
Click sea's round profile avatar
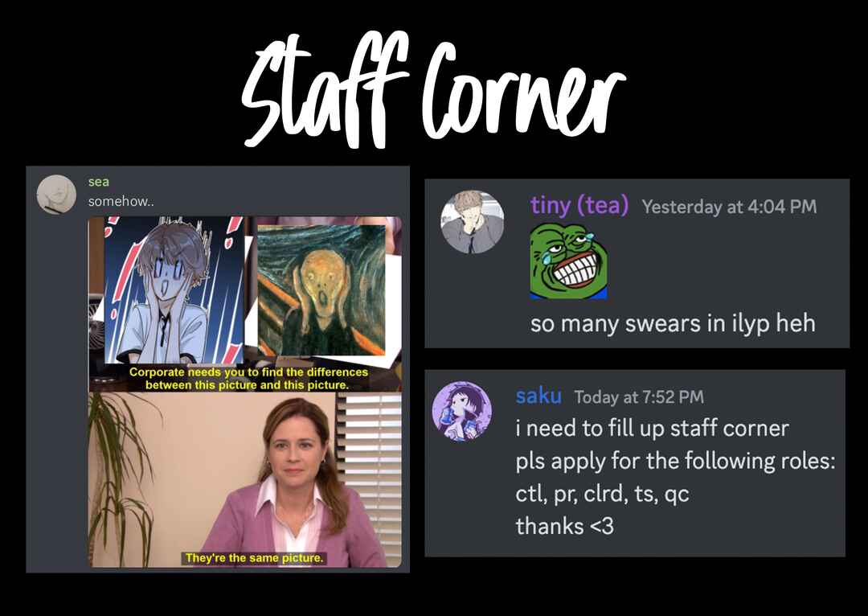[56, 195]
